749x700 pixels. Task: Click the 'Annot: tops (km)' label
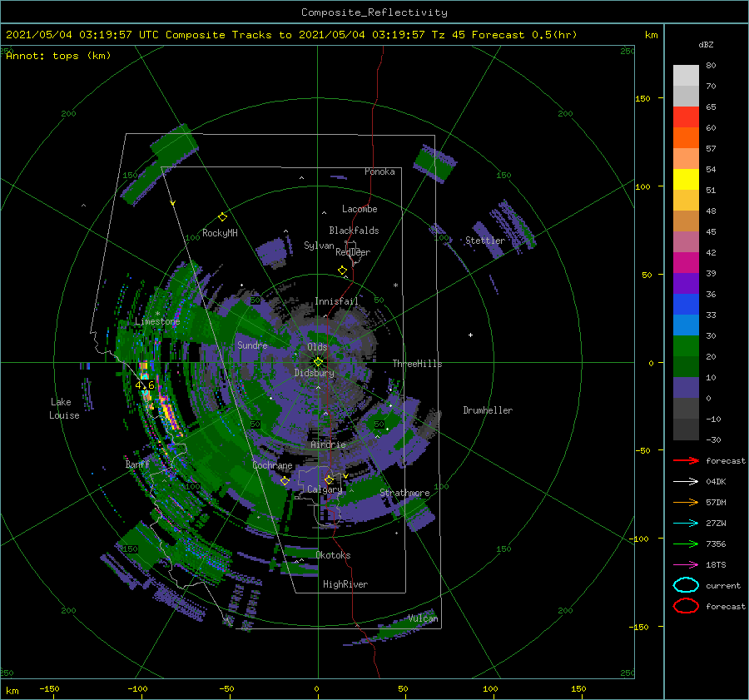pyautogui.click(x=59, y=56)
